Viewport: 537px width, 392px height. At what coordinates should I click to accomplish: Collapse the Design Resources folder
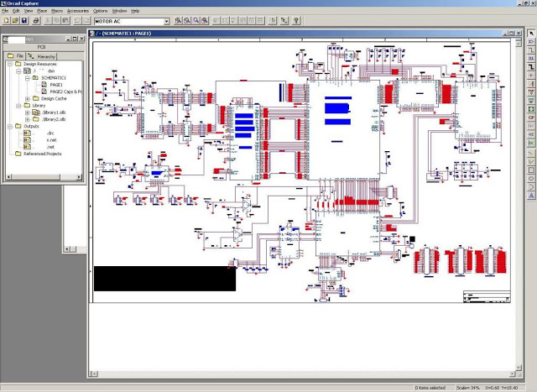pos(8,64)
